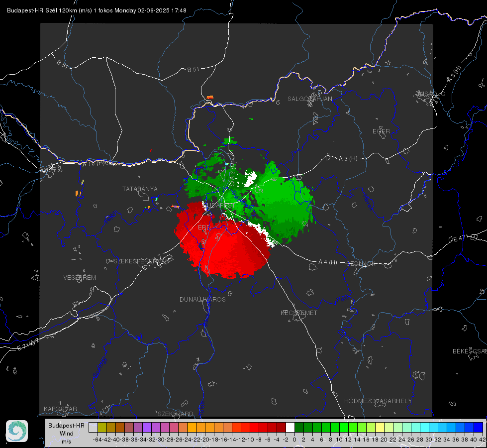The image size is (487, 448).
Task: Select the dark blue rightmost legend swatch
Action: (479, 428)
